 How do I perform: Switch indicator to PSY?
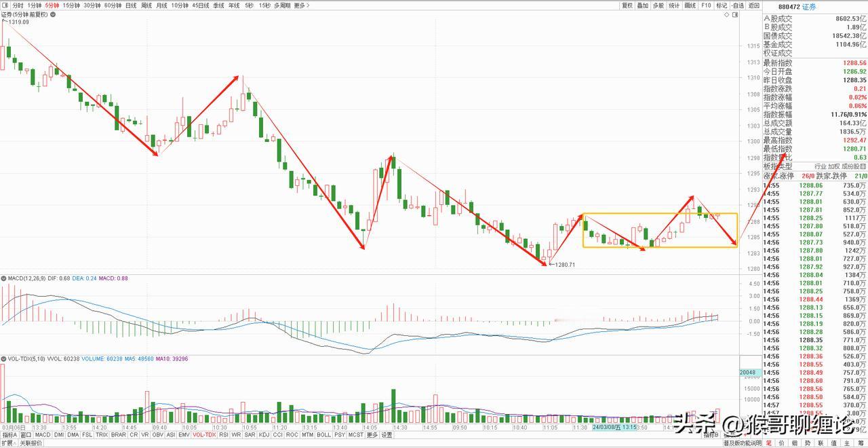coord(340,434)
